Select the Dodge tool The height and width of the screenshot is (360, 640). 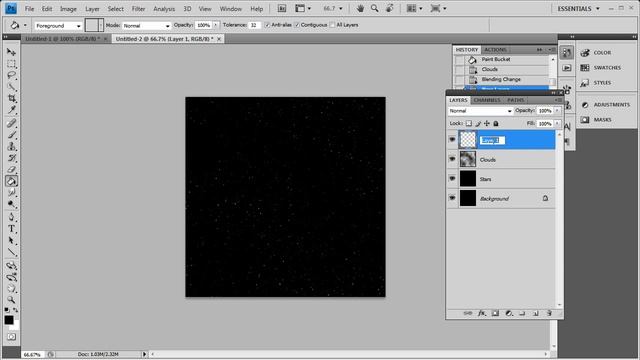(x=11, y=204)
